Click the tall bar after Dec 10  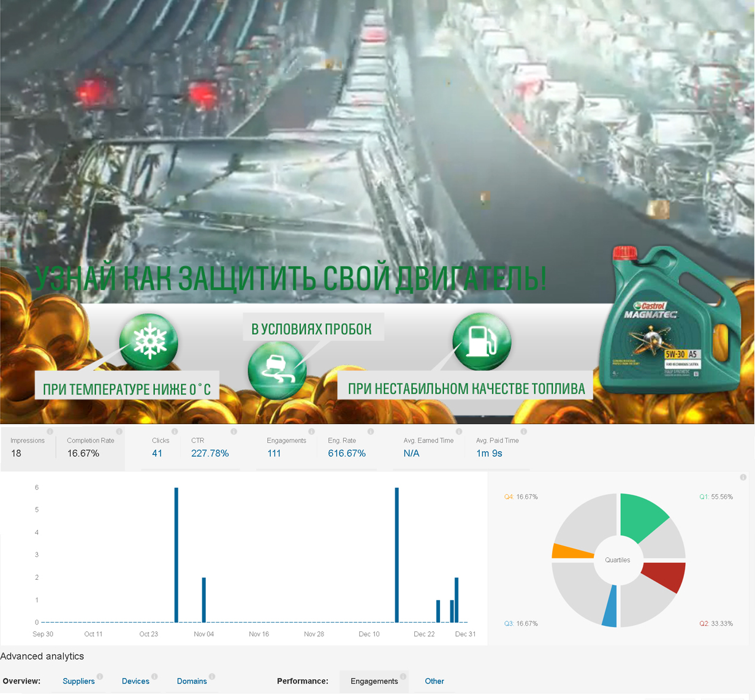pyautogui.click(x=397, y=555)
